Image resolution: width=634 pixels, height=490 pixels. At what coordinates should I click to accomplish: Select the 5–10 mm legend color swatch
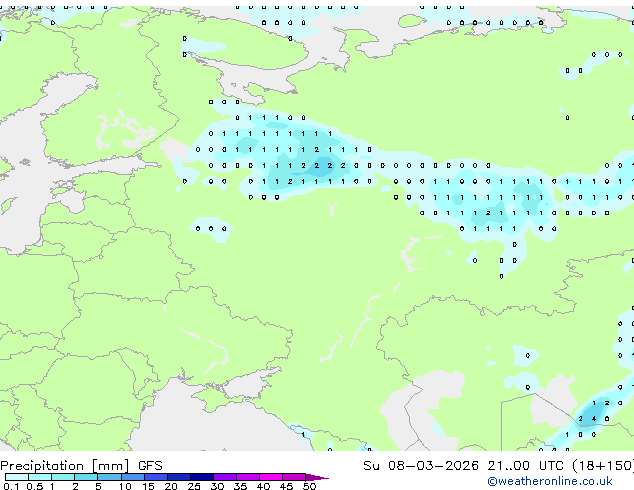click(109, 477)
